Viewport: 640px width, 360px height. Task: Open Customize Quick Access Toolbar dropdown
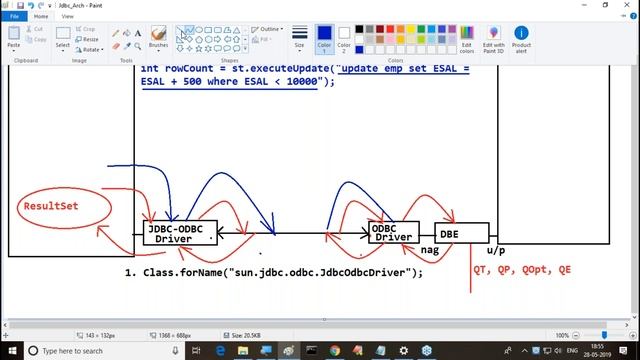tap(49, 6)
